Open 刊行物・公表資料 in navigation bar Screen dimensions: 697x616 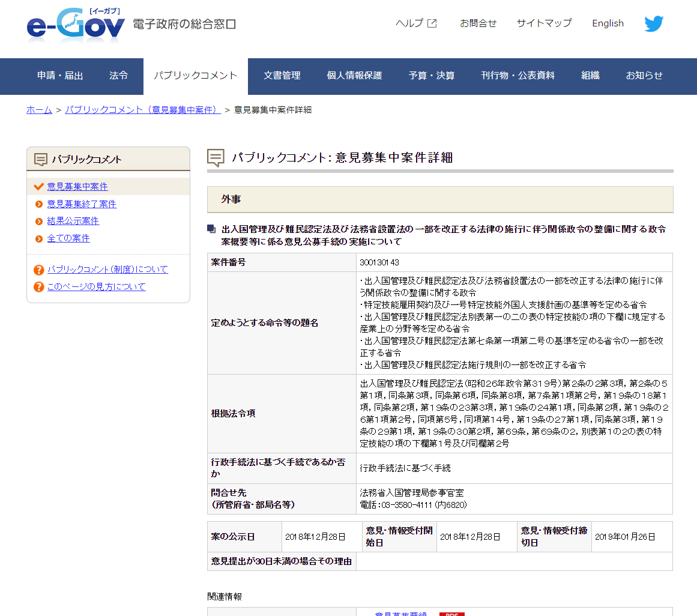(x=517, y=76)
